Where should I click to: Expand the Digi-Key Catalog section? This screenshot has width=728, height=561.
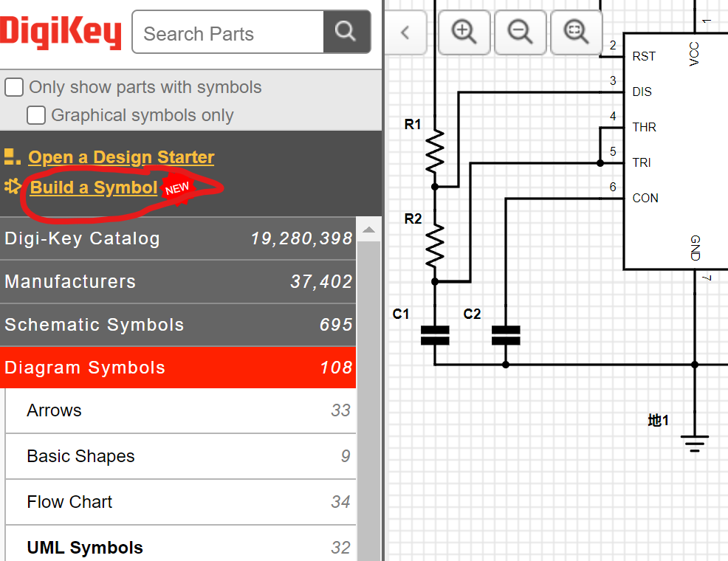(x=178, y=238)
